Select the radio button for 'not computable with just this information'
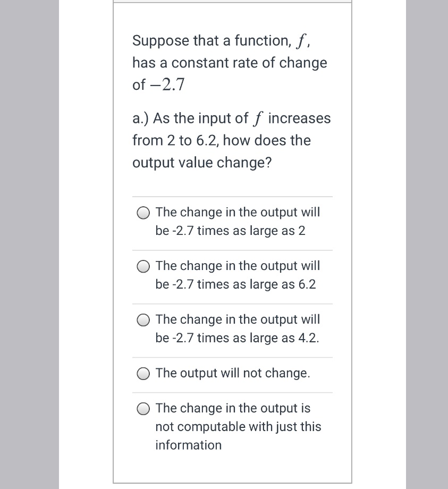 pos(143,409)
